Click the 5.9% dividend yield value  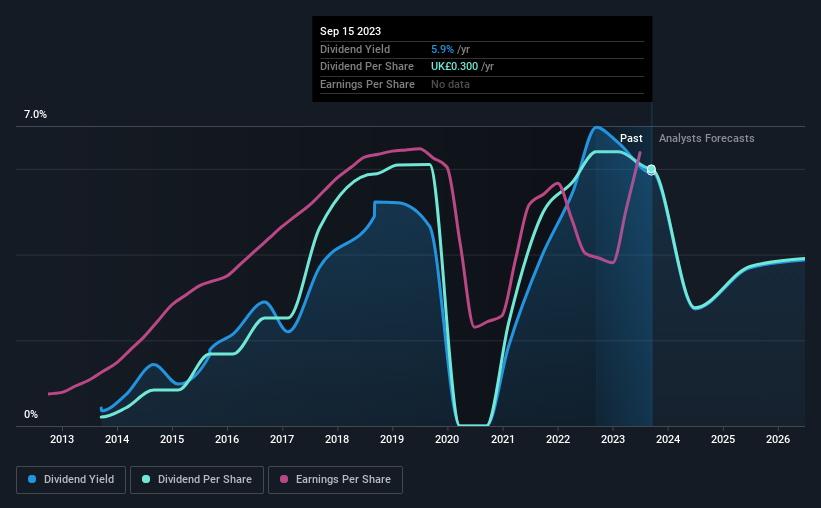click(x=442, y=49)
